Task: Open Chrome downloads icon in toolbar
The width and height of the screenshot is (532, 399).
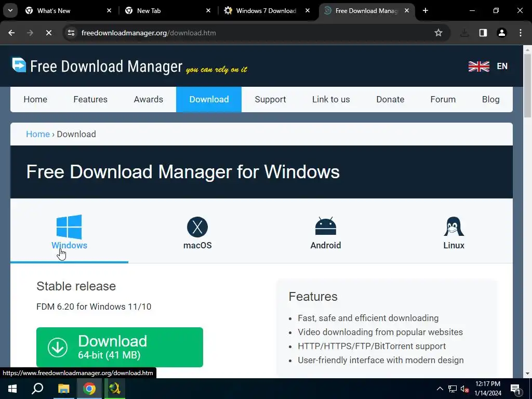Action: coord(464,33)
